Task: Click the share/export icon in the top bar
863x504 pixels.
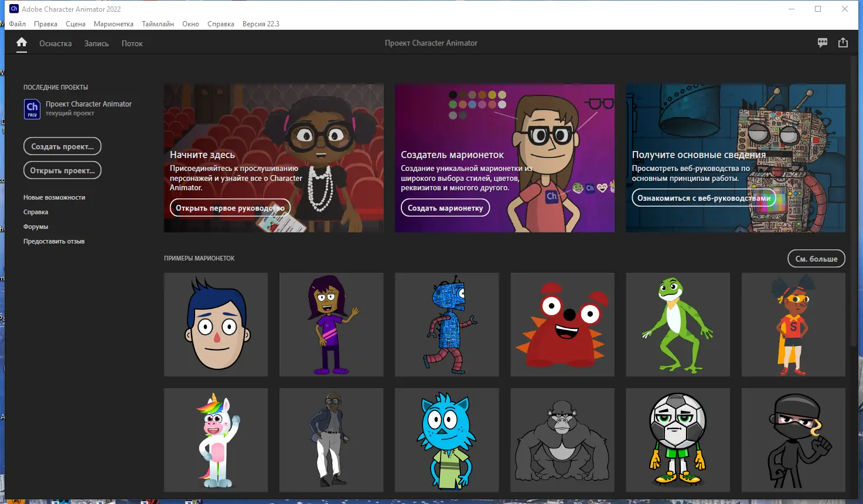Action: pyautogui.click(x=842, y=42)
